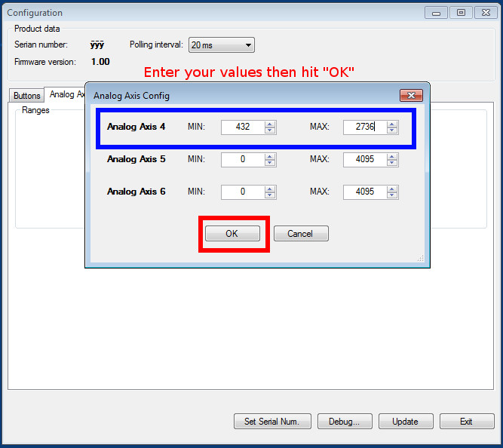Decrease Analog Axis 5 MAX value

(391, 163)
